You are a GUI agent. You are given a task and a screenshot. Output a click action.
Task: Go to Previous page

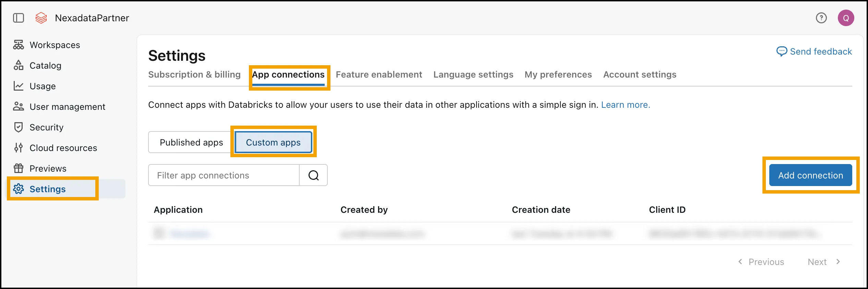[761, 262]
